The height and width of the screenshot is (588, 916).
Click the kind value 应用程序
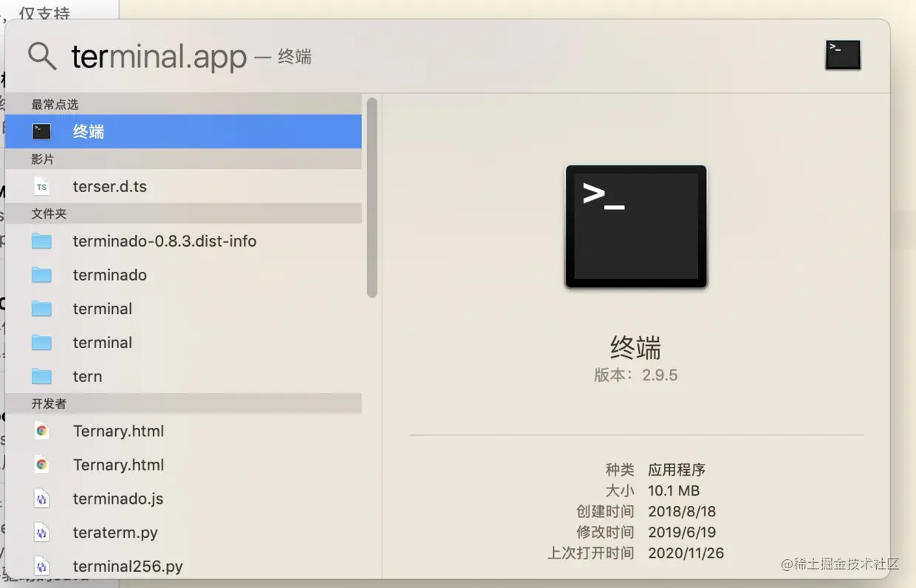[677, 470]
